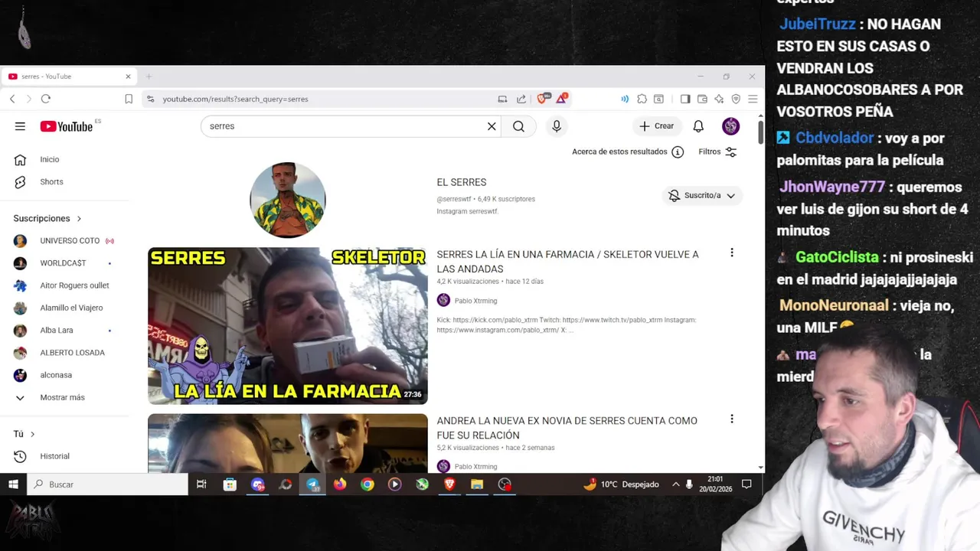Clear the search box with the X
The width and height of the screenshot is (980, 551).
pyautogui.click(x=492, y=126)
